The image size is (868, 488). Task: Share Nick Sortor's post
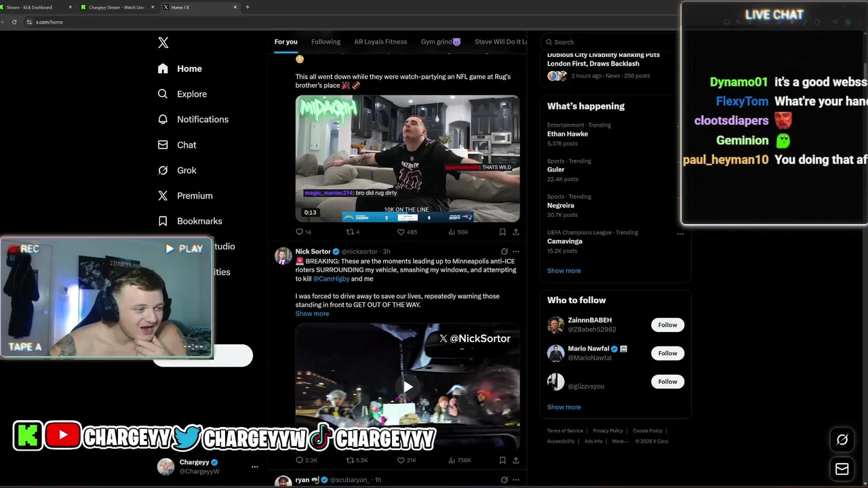click(x=515, y=460)
